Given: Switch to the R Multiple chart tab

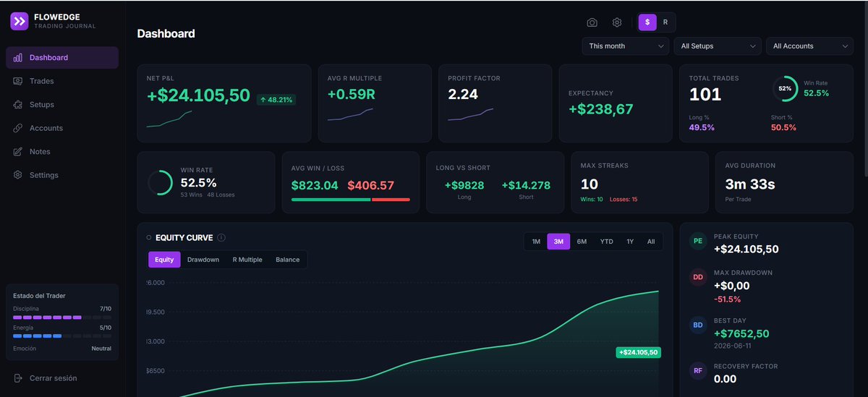Looking at the screenshot, I should (247, 260).
